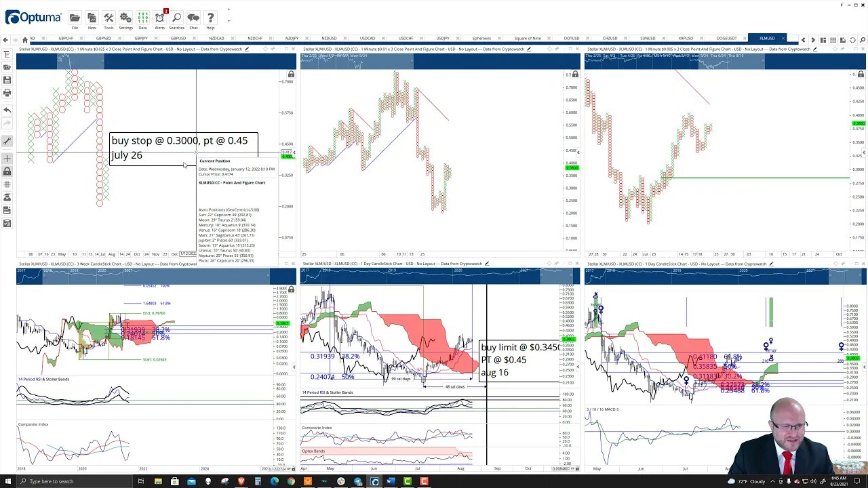
Task: Click the '3 / 10 / 16 MACD' indicator label
Action: 604,409
